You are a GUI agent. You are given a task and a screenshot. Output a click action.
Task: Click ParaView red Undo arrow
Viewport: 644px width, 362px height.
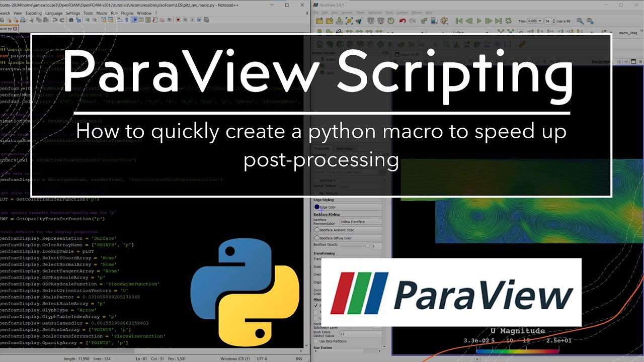coord(402,21)
